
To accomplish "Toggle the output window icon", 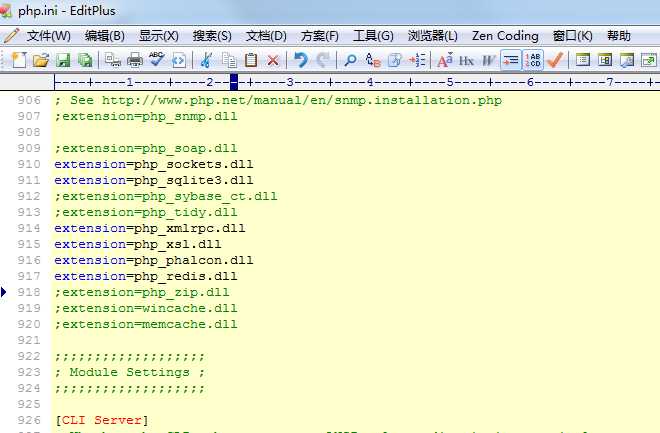I will 627,60.
